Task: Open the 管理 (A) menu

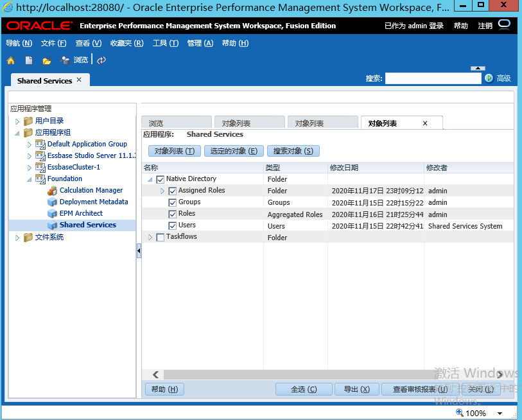Action: pyautogui.click(x=200, y=43)
